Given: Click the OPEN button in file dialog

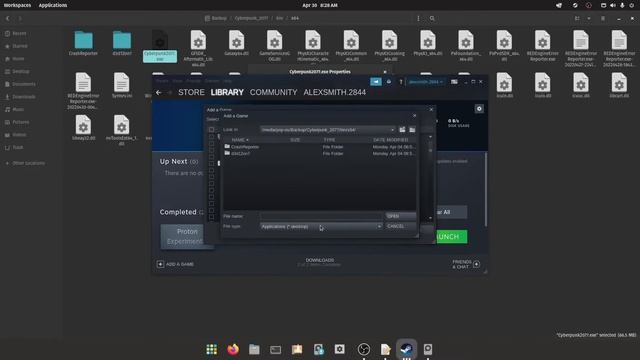Looking at the screenshot, I should point(400,216).
